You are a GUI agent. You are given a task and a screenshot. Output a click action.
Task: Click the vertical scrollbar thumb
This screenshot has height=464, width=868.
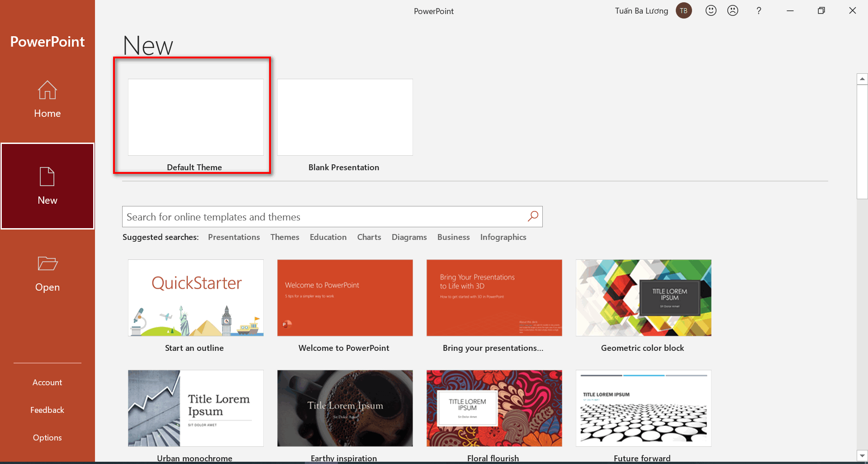[x=862, y=142]
